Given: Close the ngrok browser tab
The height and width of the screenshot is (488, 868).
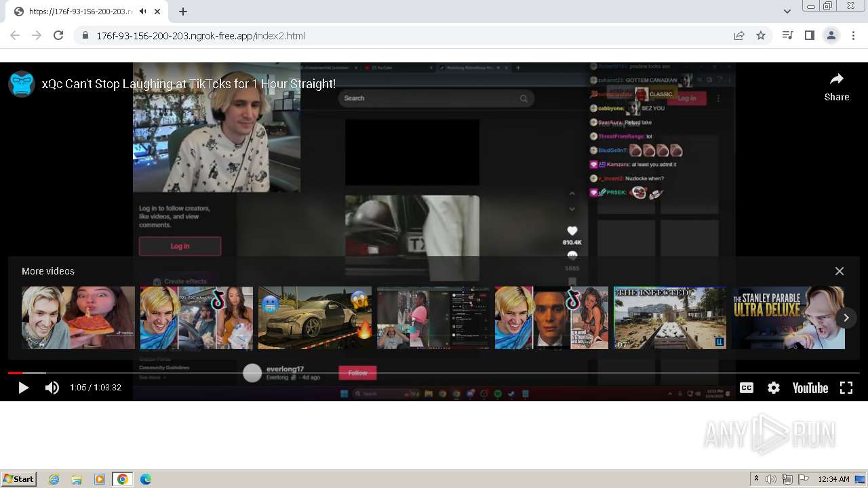Looking at the screenshot, I should pos(158,12).
